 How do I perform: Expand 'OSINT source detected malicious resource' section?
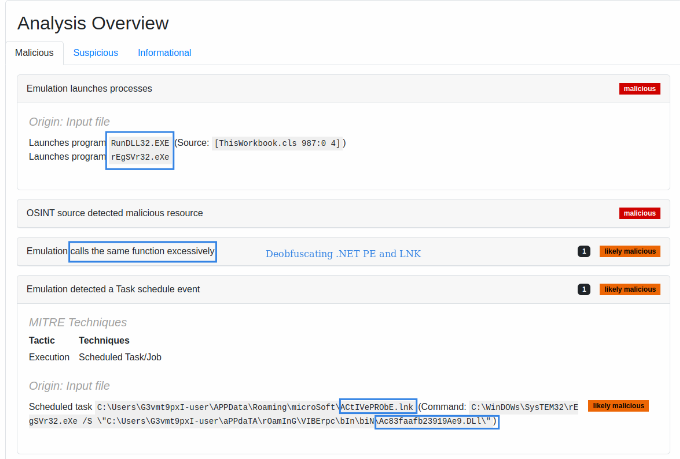115,213
